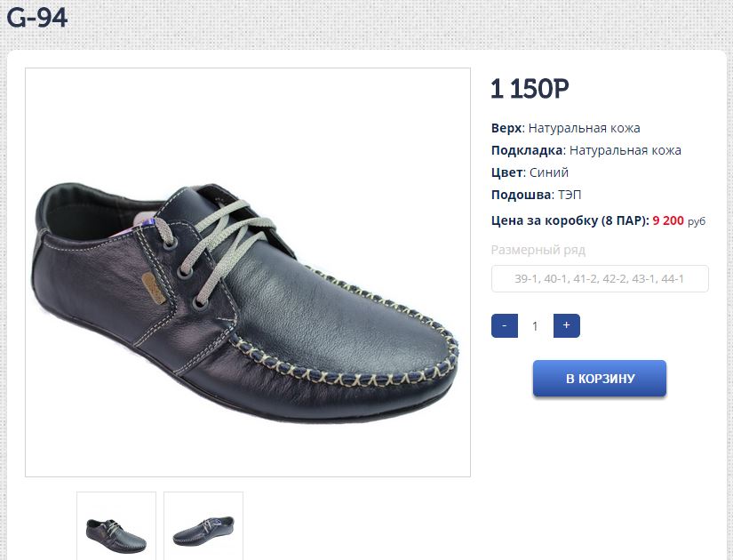Open the large shoe product image
This screenshot has height=560, width=733.
point(247,272)
